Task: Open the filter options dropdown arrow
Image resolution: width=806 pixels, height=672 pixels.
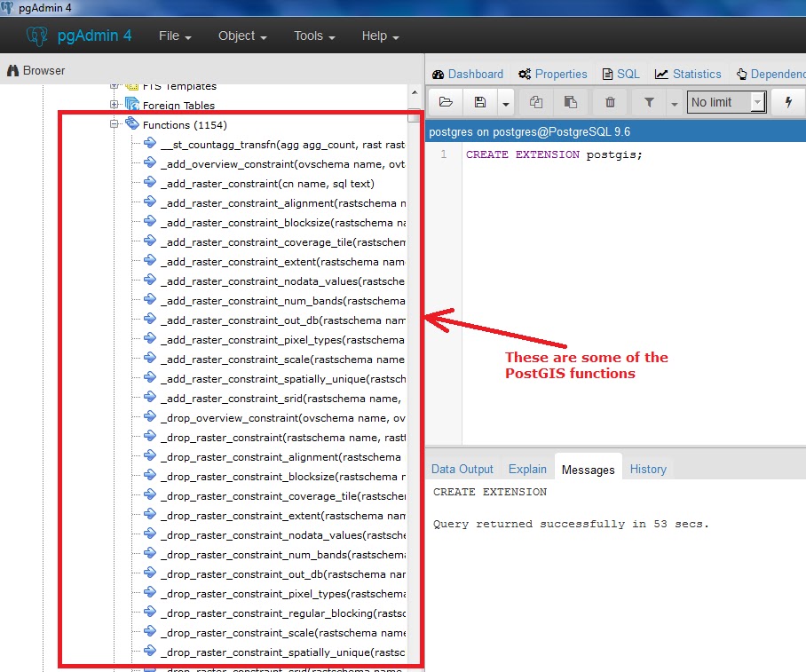Action: coord(675,103)
